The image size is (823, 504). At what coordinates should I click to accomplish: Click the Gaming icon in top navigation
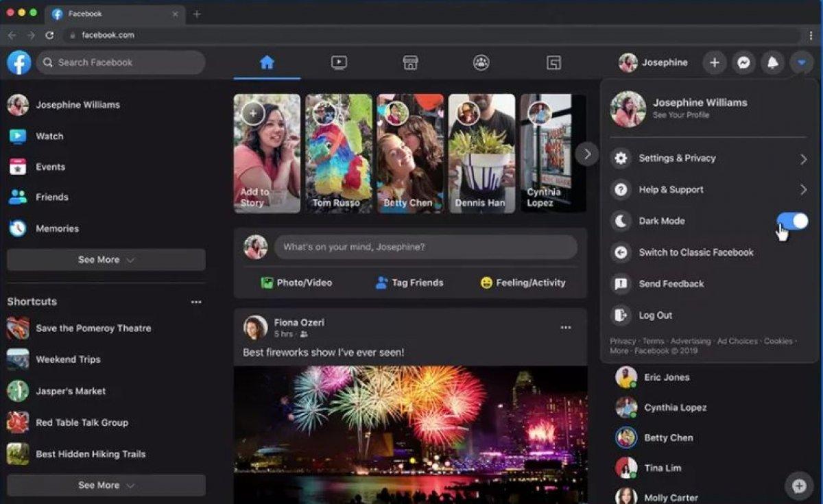pyautogui.click(x=553, y=62)
